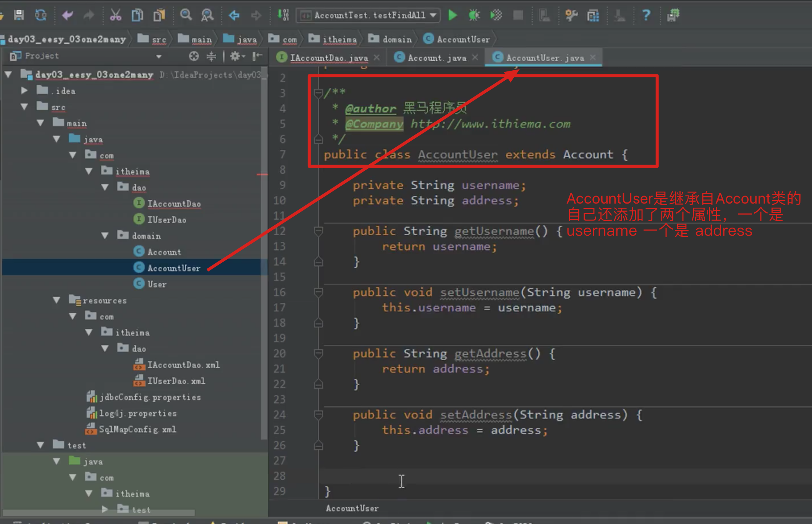Switch to the Account.java tab
The height and width of the screenshot is (524, 812).
tap(437, 58)
